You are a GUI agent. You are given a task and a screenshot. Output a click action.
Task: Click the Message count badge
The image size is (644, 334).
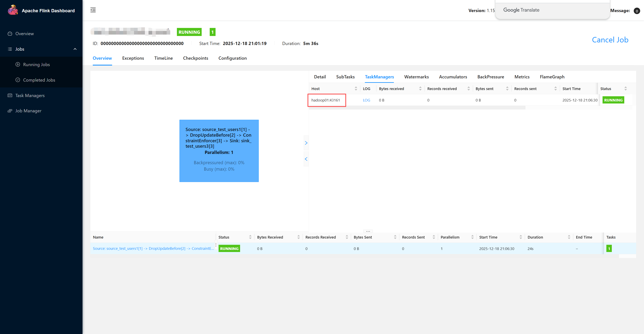point(637,11)
